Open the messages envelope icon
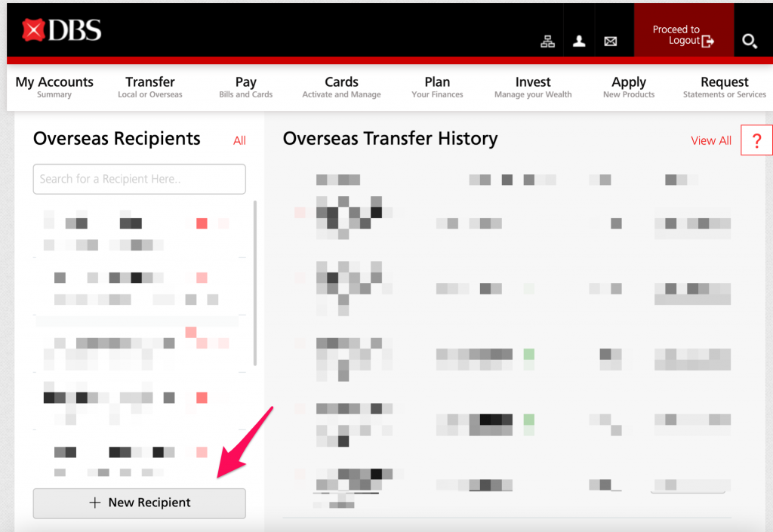The width and height of the screenshot is (773, 532). tap(610, 42)
